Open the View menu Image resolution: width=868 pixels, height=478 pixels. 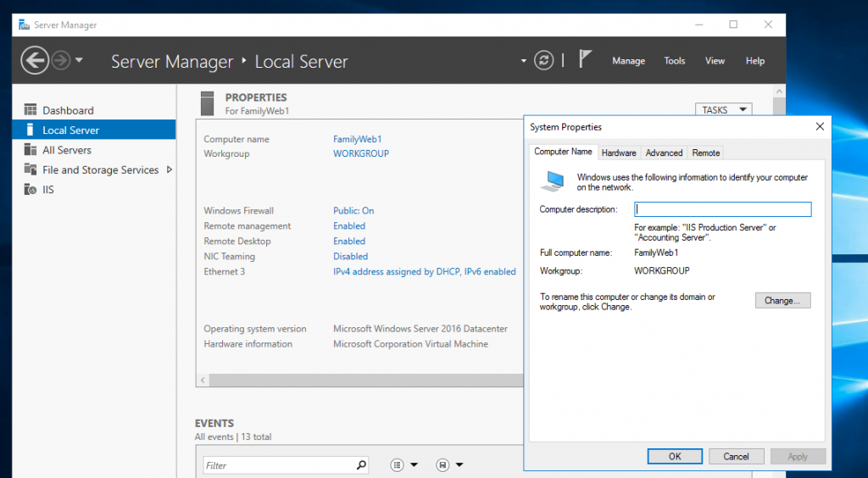tap(715, 61)
